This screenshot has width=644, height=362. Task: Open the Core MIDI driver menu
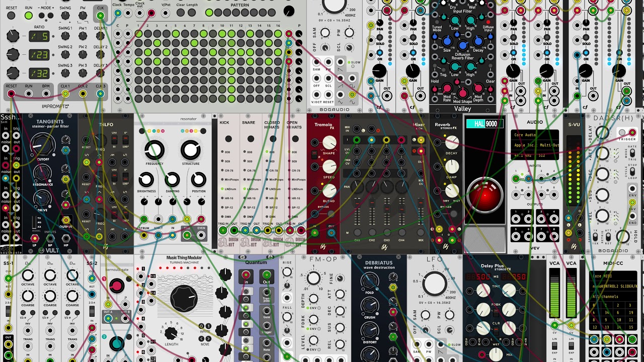[612, 276]
